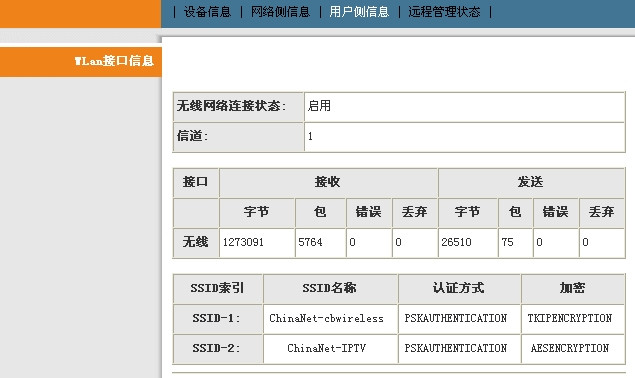Select the 用户侧信息 tab

359,12
